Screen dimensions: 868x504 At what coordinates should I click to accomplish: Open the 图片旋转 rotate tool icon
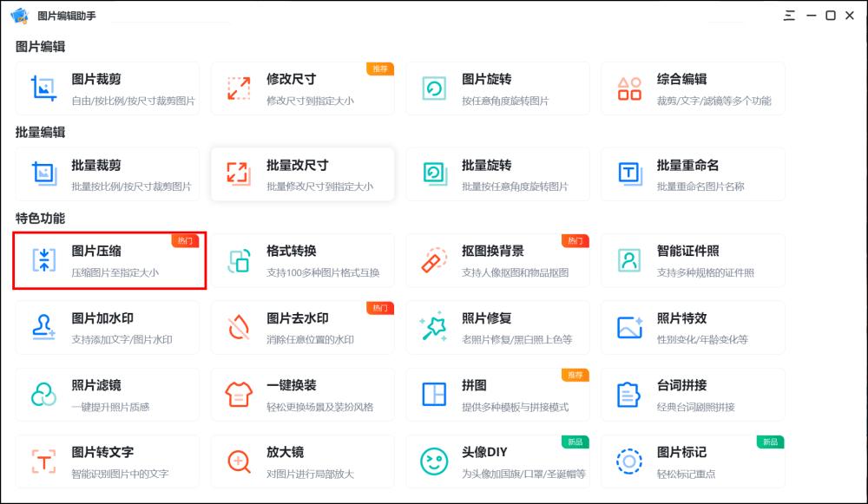[x=433, y=88]
